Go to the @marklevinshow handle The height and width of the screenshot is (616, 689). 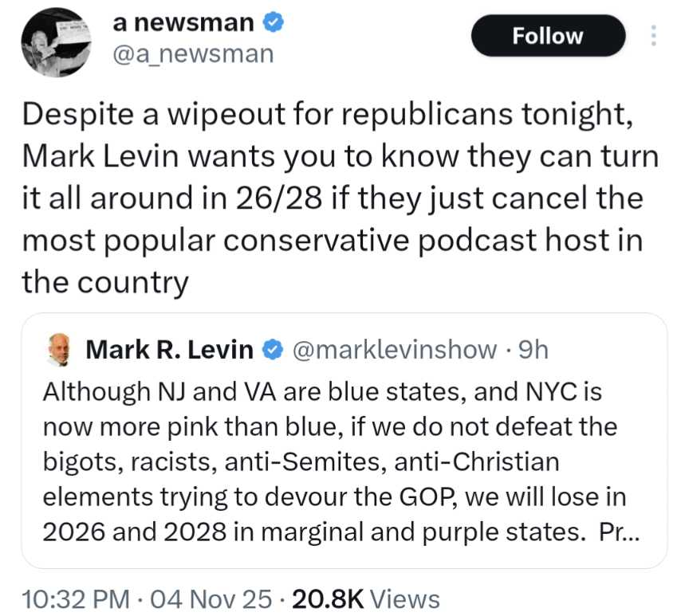396,349
